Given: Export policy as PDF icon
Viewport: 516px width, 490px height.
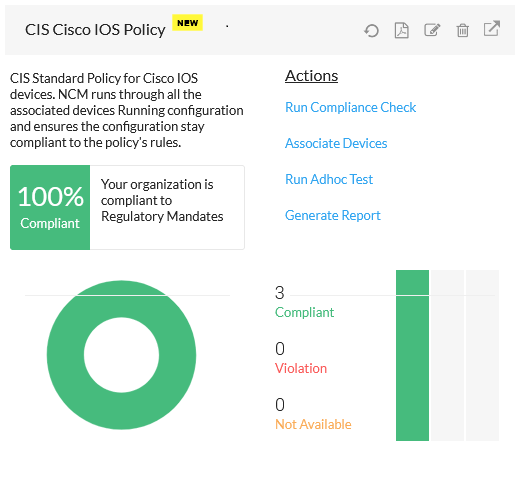Looking at the screenshot, I should 401,30.
